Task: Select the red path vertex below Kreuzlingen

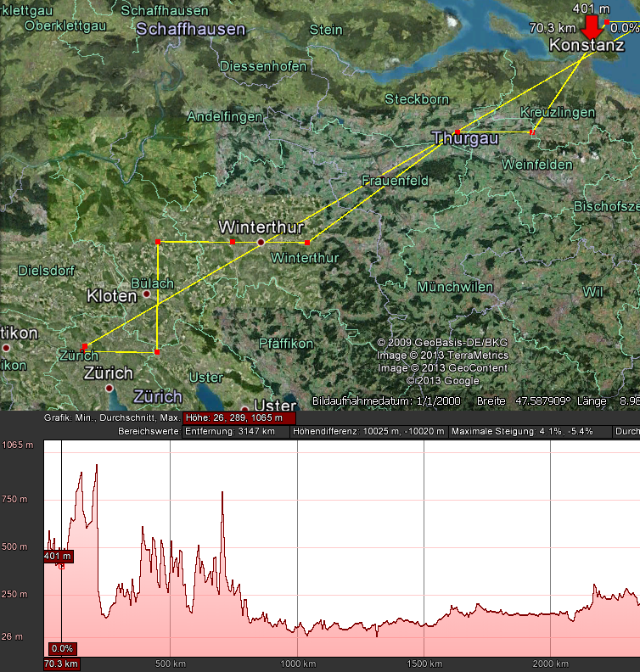Action: coord(532,132)
